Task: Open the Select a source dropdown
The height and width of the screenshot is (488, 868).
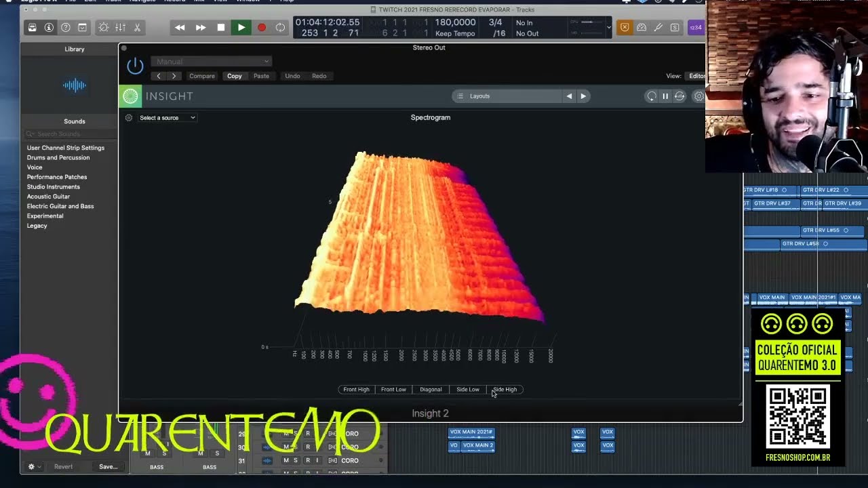Action: (x=167, y=118)
